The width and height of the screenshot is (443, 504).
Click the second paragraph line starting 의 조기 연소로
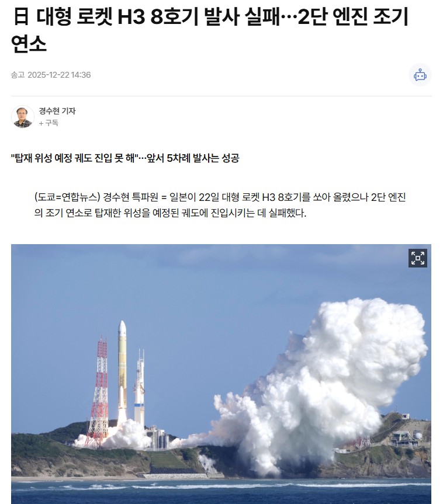(170, 213)
